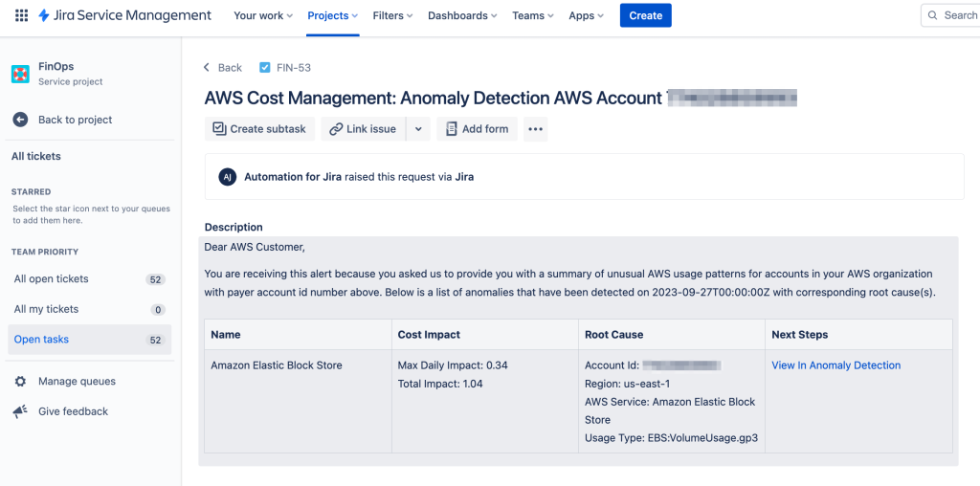Expand the Link issue dropdown arrow
The height and width of the screenshot is (486, 980).
pyautogui.click(x=418, y=129)
